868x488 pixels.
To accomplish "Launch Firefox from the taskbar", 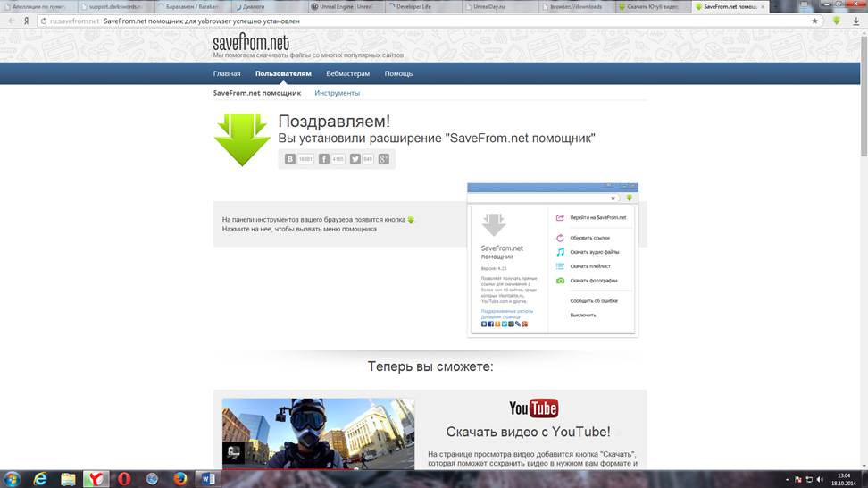I will pos(179,479).
